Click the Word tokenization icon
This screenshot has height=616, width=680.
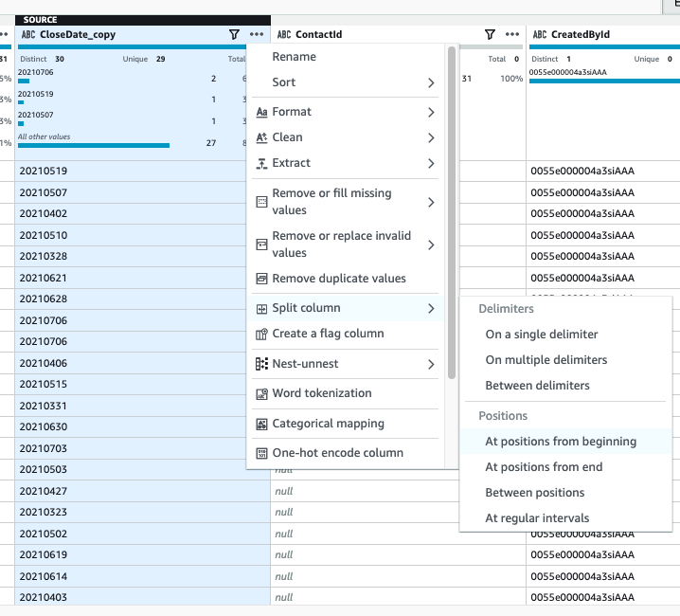261,393
